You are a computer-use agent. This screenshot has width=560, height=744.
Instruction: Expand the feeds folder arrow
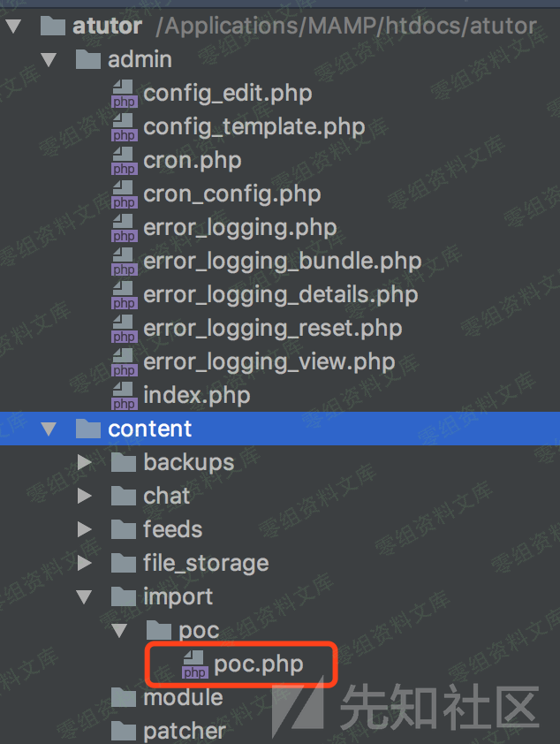coord(85,529)
